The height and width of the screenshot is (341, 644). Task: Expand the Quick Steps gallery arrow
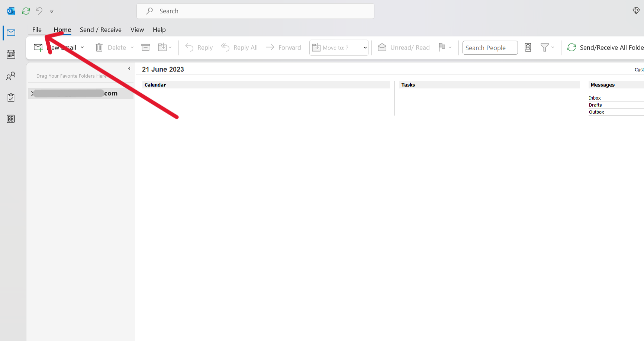pyautogui.click(x=365, y=48)
